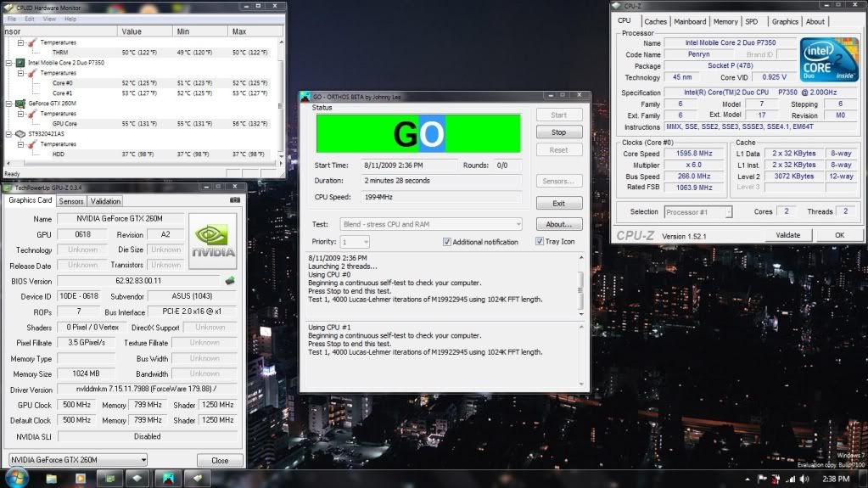The image size is (868, 488).
Task: Switch to the SPD tab in CPU-Z
Action: [751, 21]
